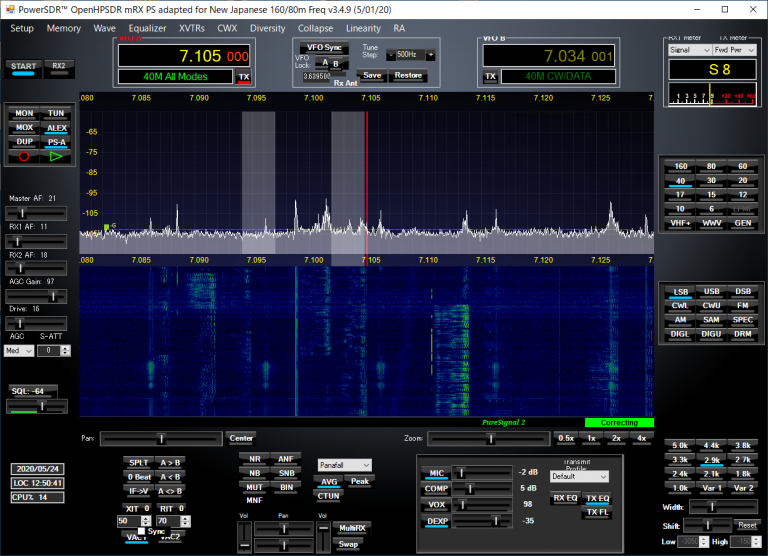768x556 pixels.
Task: Click the VFO Sync button
Action: pos(324,47)
